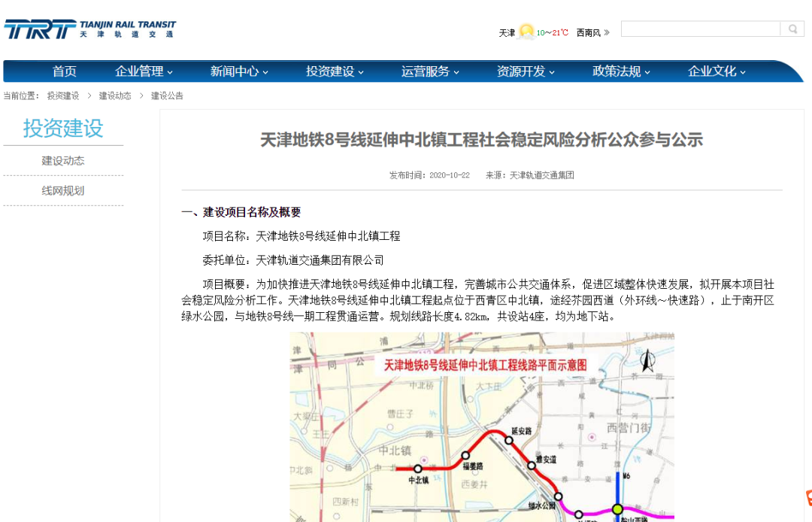Click 投资建设 breadcrumb link
The height and width of the screenshot is (522, 812).
[63, 96]
